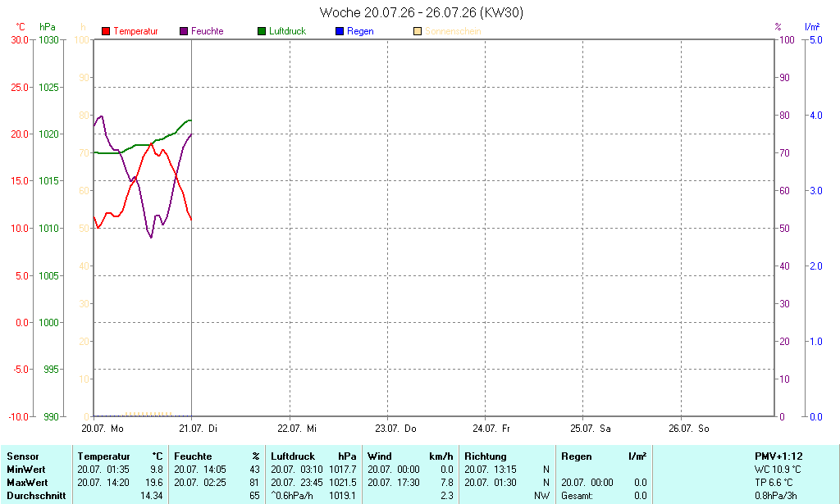Click the 20.07. 23:45 max pressure time
Viewport: 840px width, 504px height.
click(297, 482)
